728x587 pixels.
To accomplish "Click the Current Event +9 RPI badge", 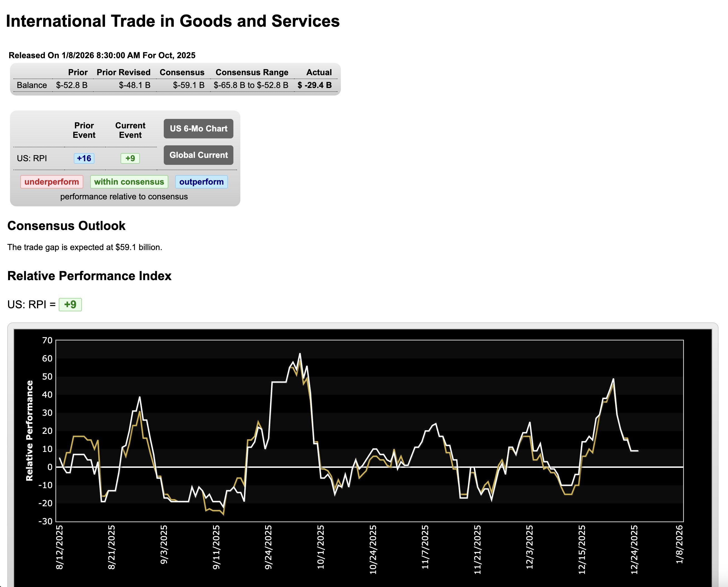I will pos(130,158).
